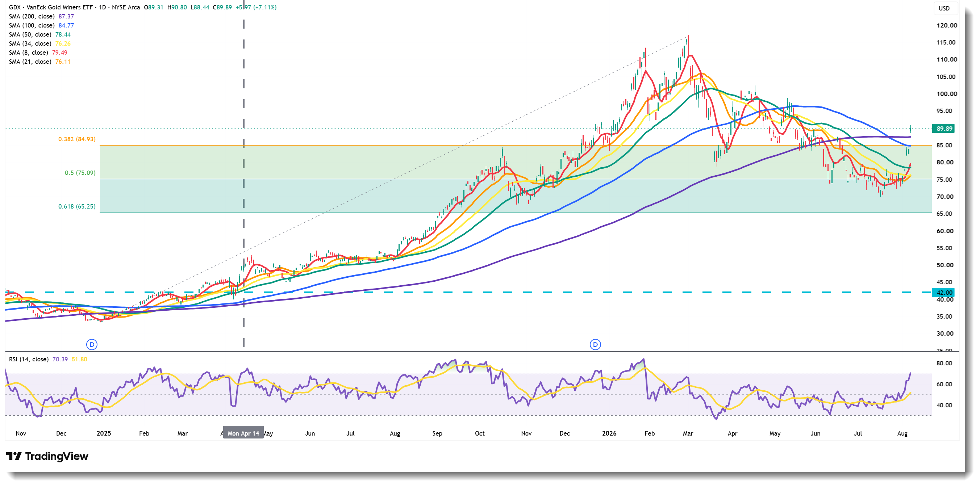The height and width of the screenshot is (487, 980).
Task: Click the 55.00 price scale label
Action: pos(945,248)
